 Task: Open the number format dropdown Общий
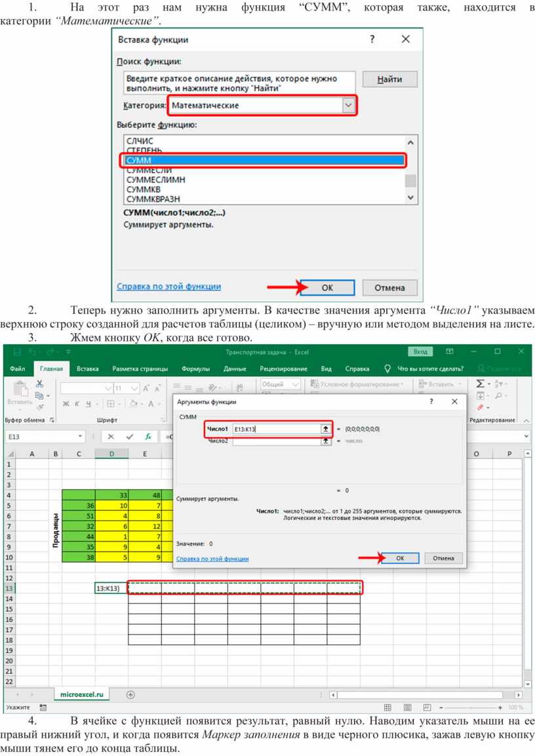tap(296, 384)
